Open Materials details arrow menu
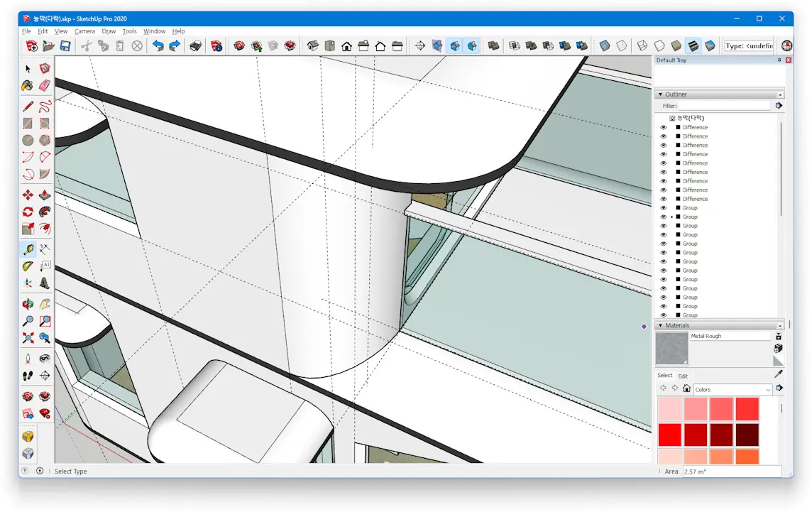Viewport: 812px width, 512px height. pos(779,388)
